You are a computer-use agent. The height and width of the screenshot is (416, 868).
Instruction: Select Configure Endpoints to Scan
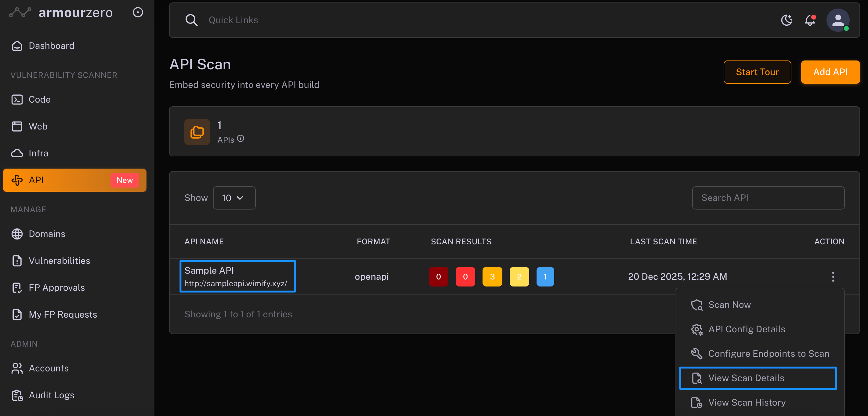click(x=768, y=353)
